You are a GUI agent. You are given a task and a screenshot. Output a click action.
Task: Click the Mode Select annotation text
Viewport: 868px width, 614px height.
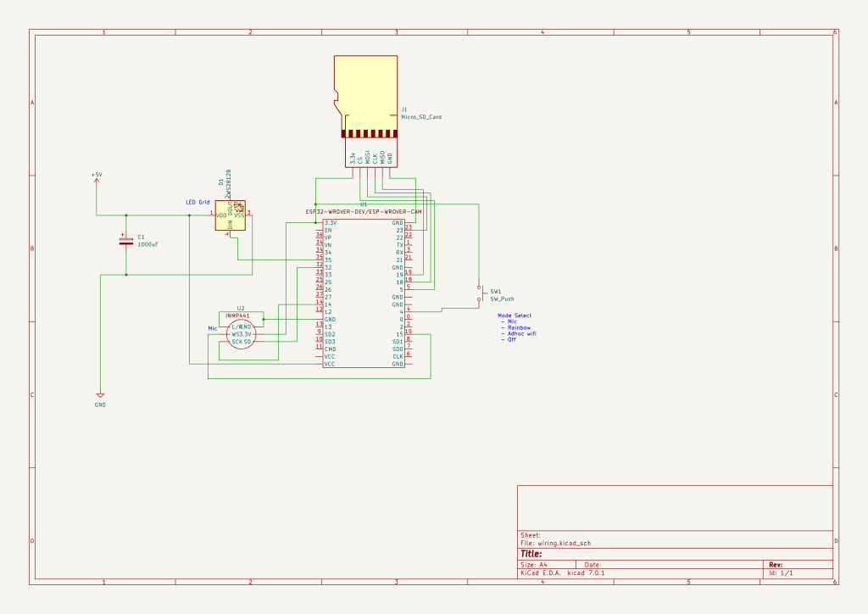point(516,315)
